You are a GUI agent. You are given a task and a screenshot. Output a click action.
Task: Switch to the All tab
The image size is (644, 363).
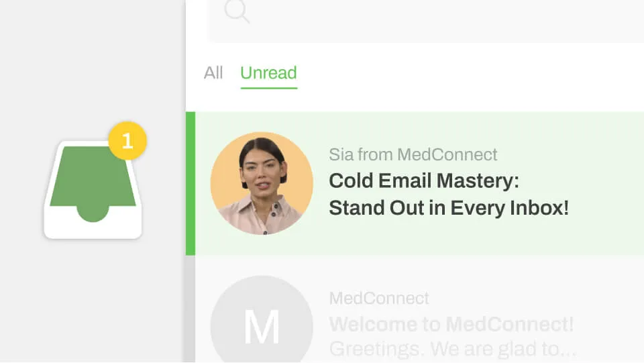coord(213,72)
